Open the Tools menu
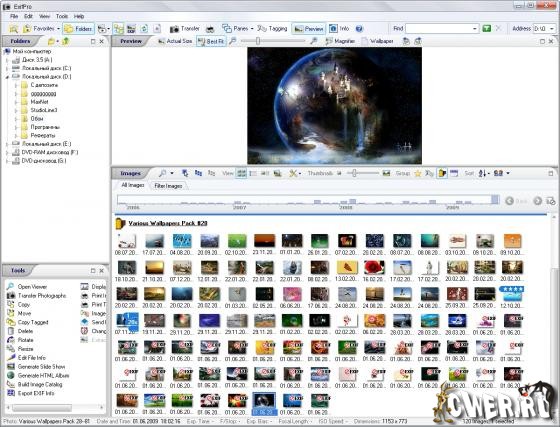 click(62, 16)
